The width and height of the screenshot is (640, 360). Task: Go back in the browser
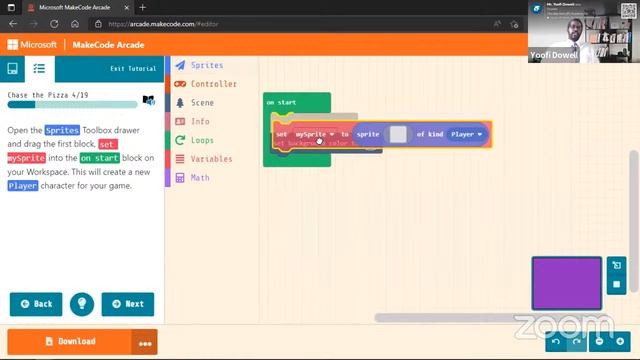13,24
